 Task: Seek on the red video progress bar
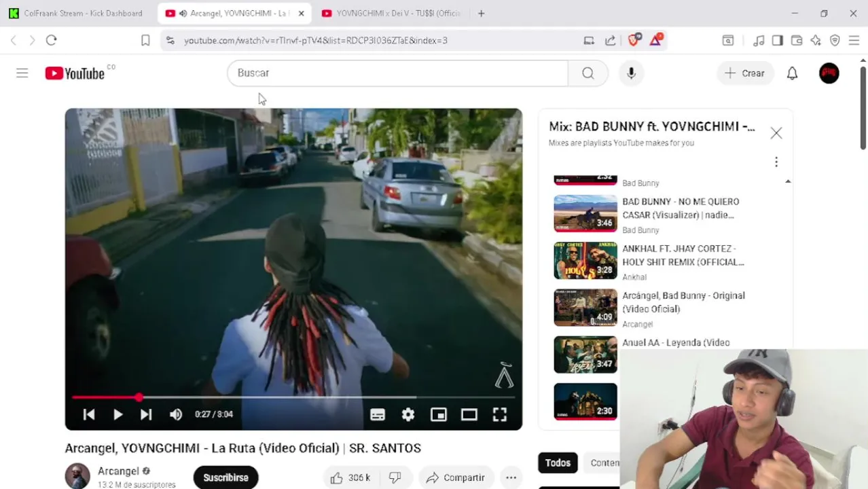[293, 397]
